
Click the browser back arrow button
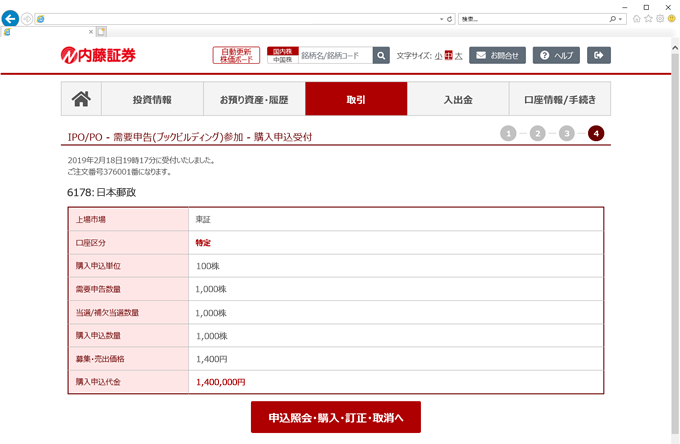click(x=10, y=19)
